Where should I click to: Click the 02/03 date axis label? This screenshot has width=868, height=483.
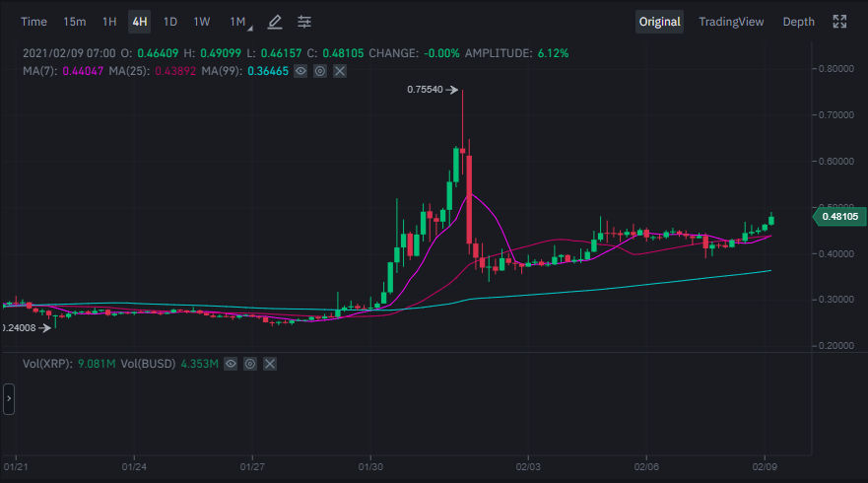tap(528, 467)
